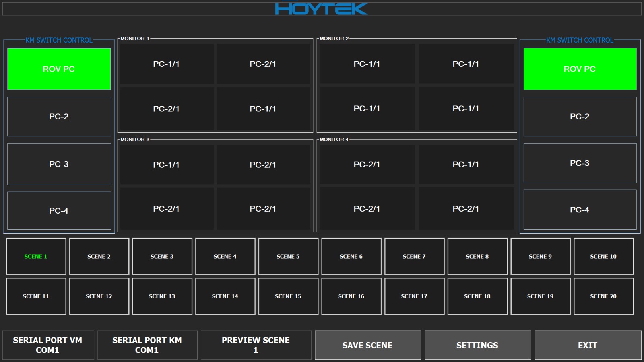Load Scene 1 preset
The image size is (644, 362).
(36, 256)
